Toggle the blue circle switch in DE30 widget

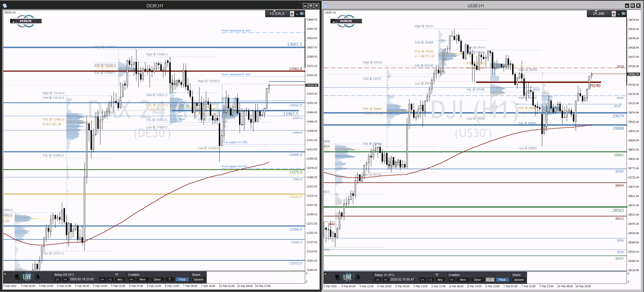coord(302,13)
